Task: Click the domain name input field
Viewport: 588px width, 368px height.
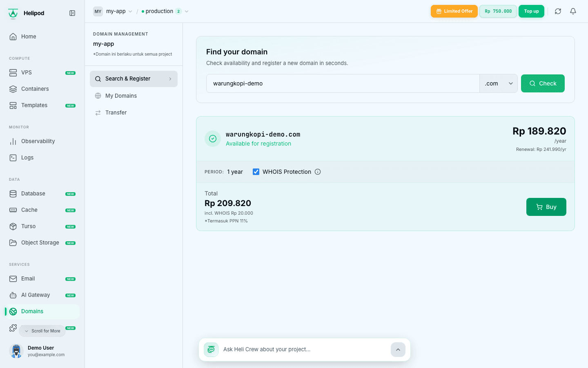Action: [x=343, y=83]
